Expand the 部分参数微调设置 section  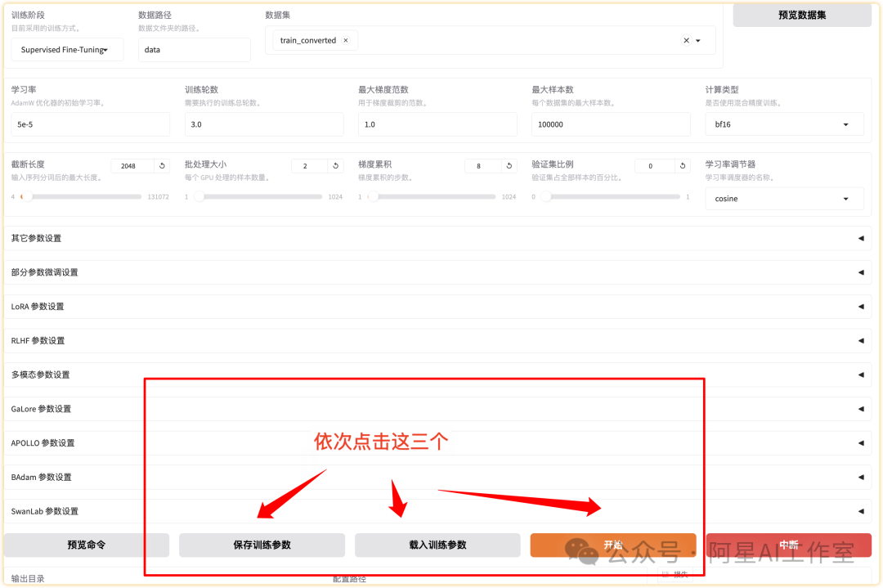[x=437, y=272]
